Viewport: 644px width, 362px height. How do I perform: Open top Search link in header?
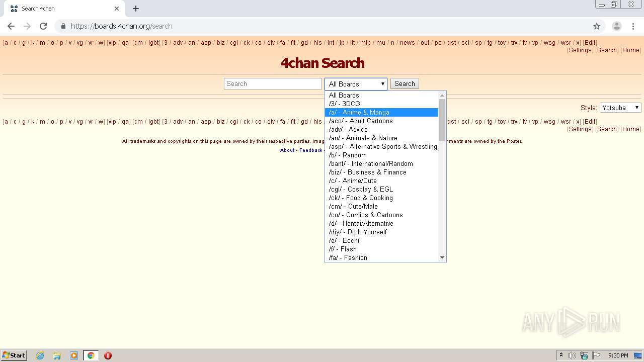607,50
